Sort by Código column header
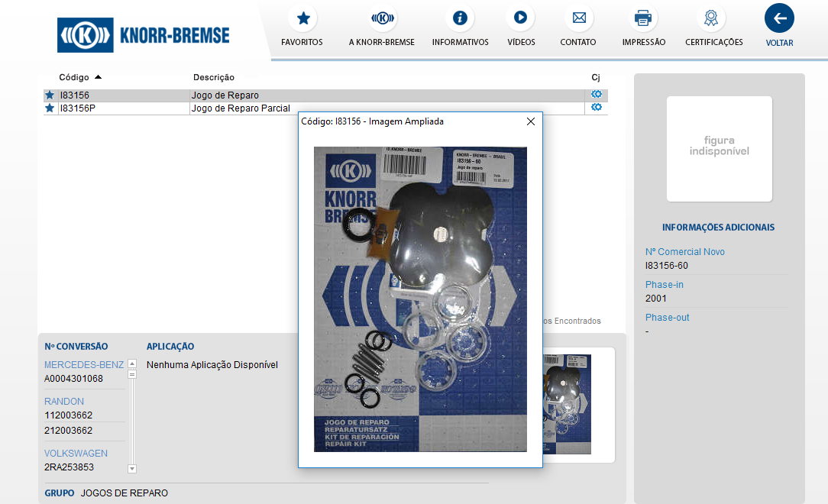Image resolution: width=828 pixels, height=504 pixels. click(x=74, y=77)
